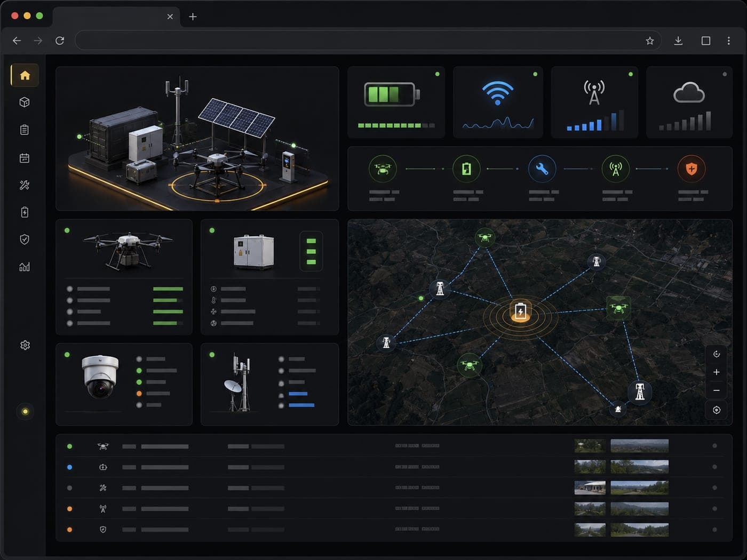747x560 pixels.
Task: Select the orange shield step in workflow strip
Action: coord(692,169)
